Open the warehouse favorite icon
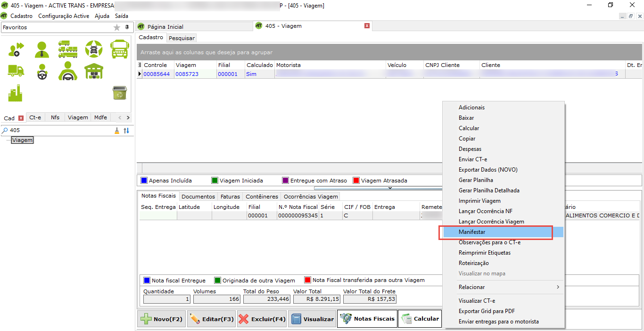Screen dimensions: 644x331 [93, 71]
